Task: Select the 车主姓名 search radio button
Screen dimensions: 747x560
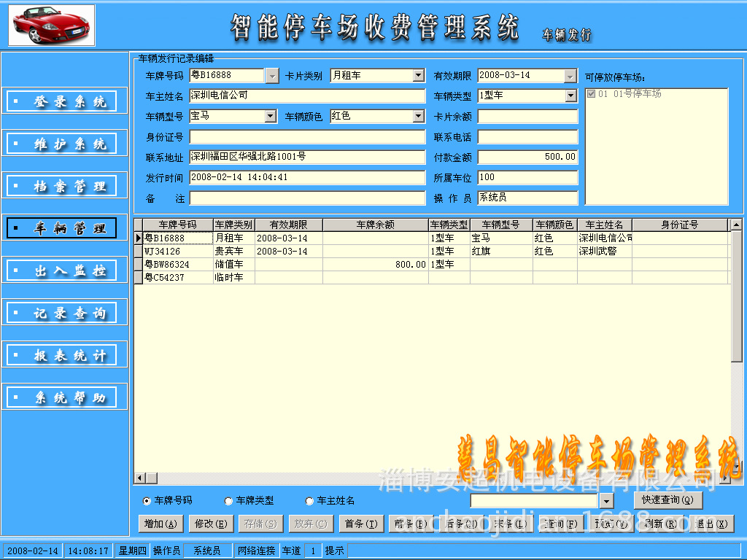Action: coord(309,500)
